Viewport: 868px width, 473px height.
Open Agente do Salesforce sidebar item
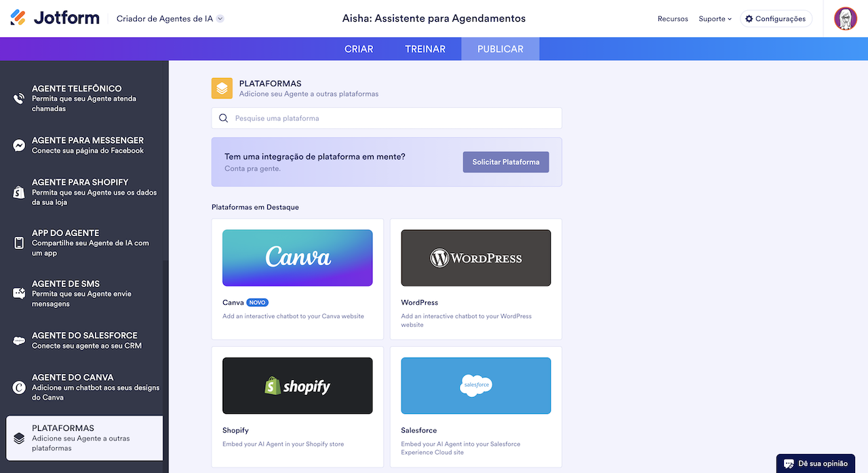click(84, 341)
